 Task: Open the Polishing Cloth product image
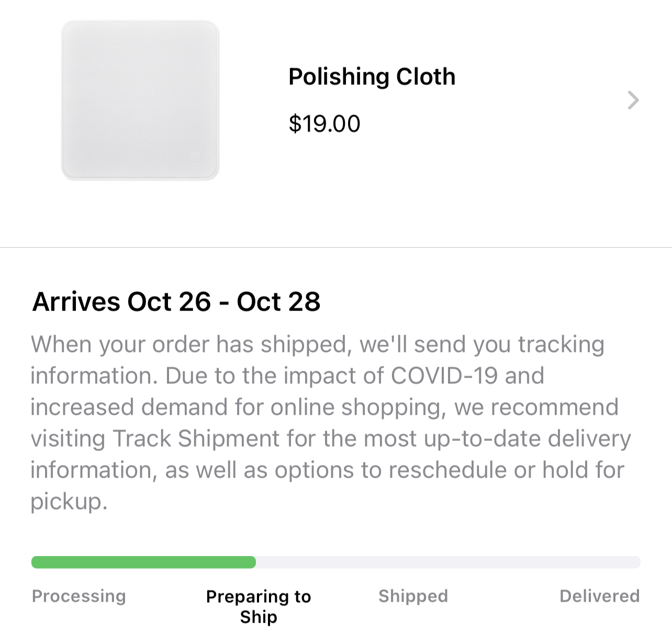[x=140, y=99]
